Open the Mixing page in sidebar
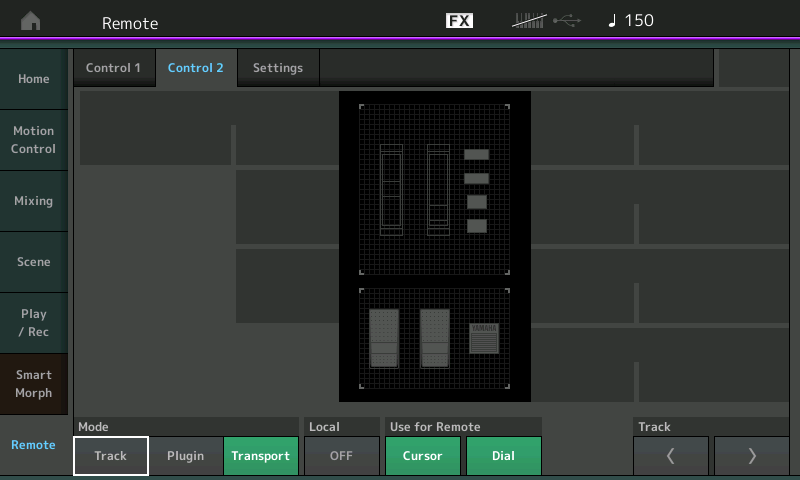 34,201
